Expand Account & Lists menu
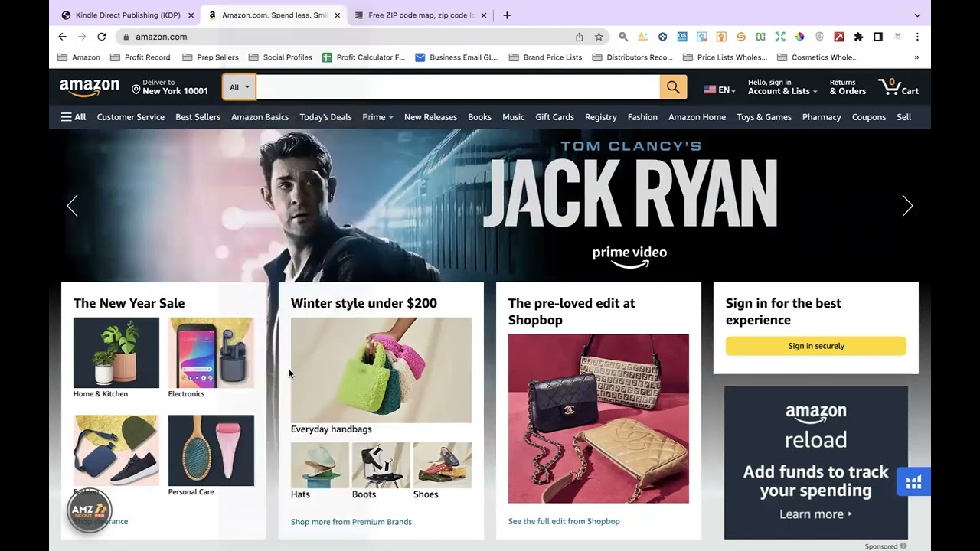The height and width of the screenshot is (551, 980). (782, 87)
